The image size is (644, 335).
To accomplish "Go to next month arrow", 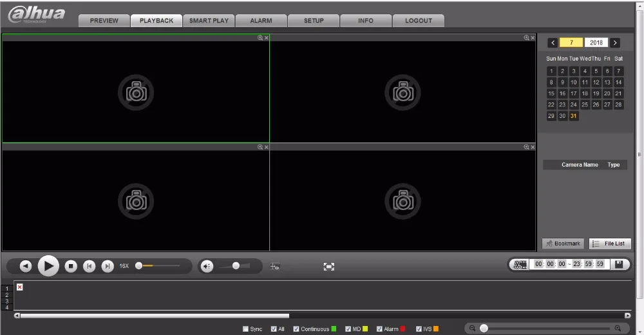I will click(615, 43).
